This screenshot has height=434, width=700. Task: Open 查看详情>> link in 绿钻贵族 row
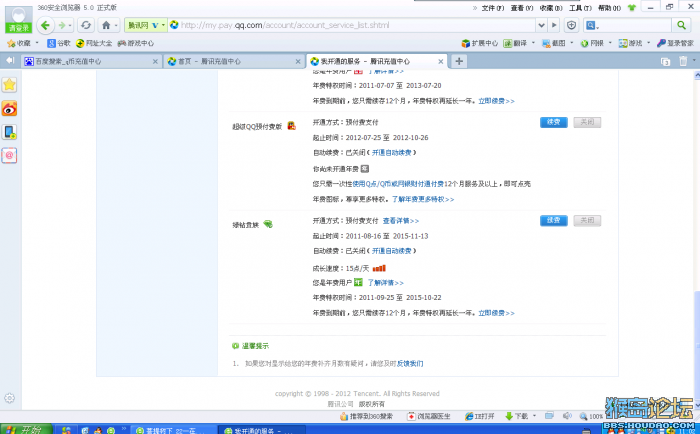(400, 221)
